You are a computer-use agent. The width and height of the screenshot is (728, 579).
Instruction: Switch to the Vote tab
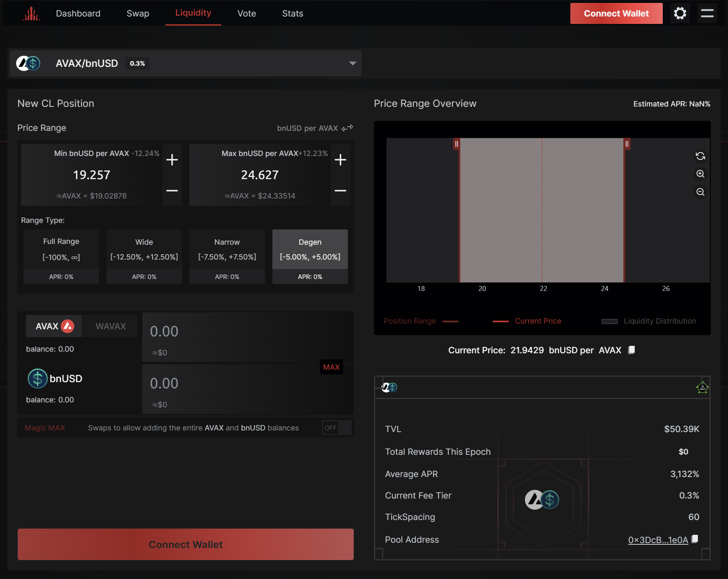point(247,14)
